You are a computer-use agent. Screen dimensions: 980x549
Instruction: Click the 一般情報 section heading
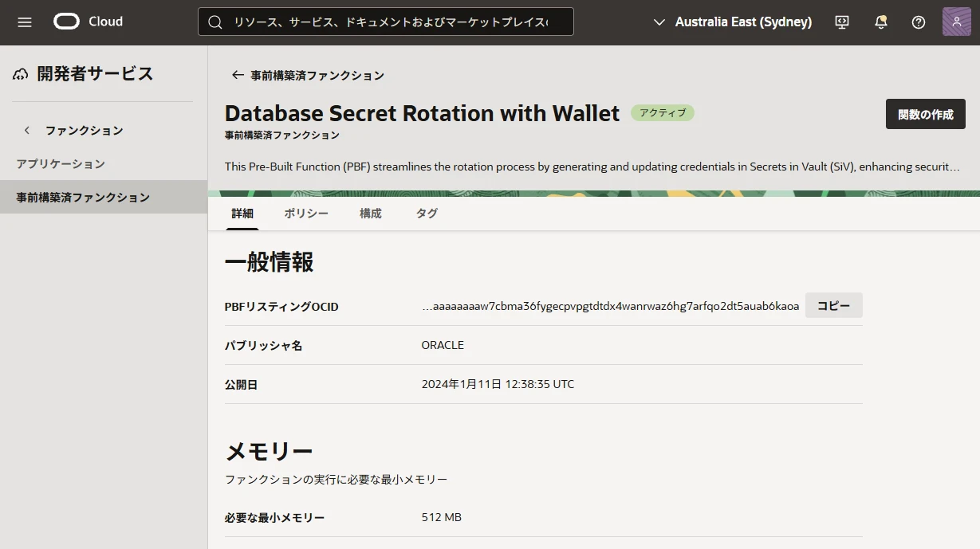(x=270, y=261)
